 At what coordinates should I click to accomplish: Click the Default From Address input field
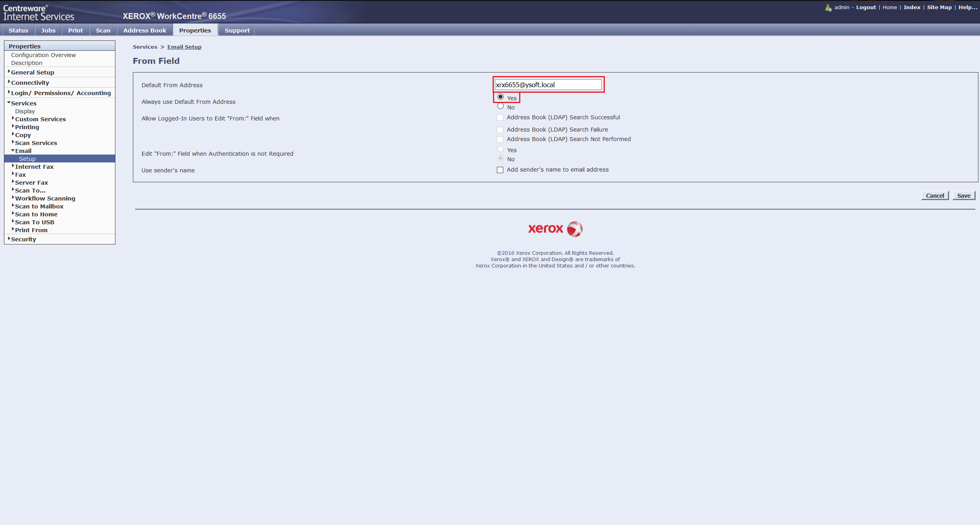click(548, 84)
